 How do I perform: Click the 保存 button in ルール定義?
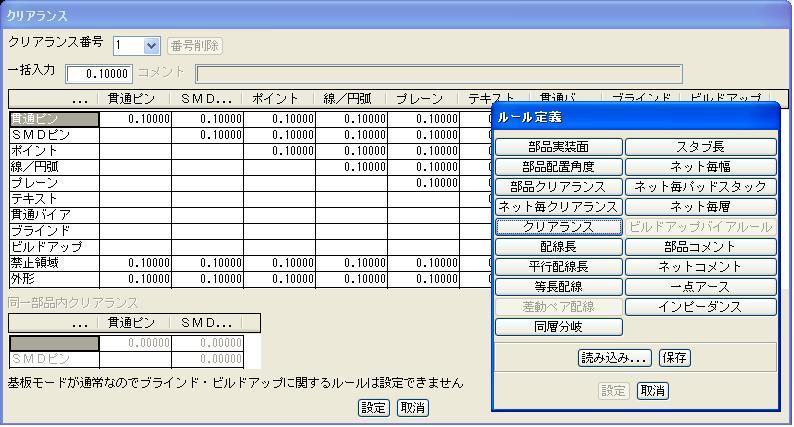[675, 358]
